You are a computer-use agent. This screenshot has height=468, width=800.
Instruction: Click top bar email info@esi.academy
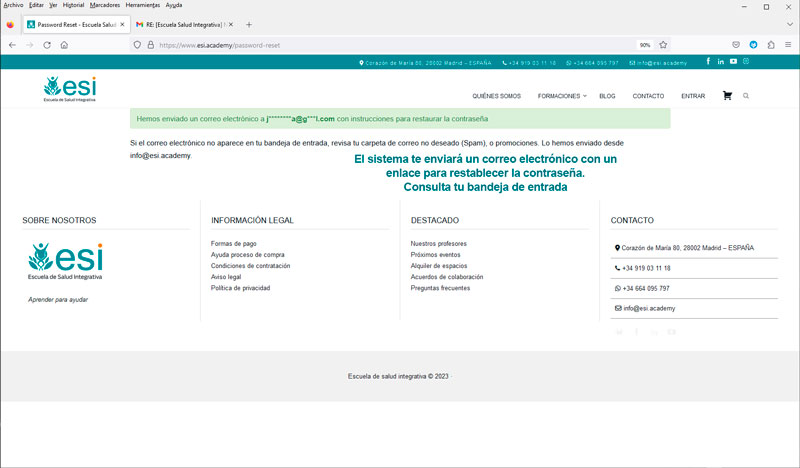click(x=658, y=63)
